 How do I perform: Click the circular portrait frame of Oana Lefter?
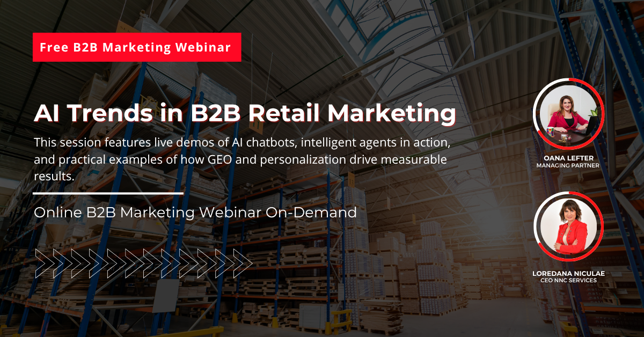[569, 114]
